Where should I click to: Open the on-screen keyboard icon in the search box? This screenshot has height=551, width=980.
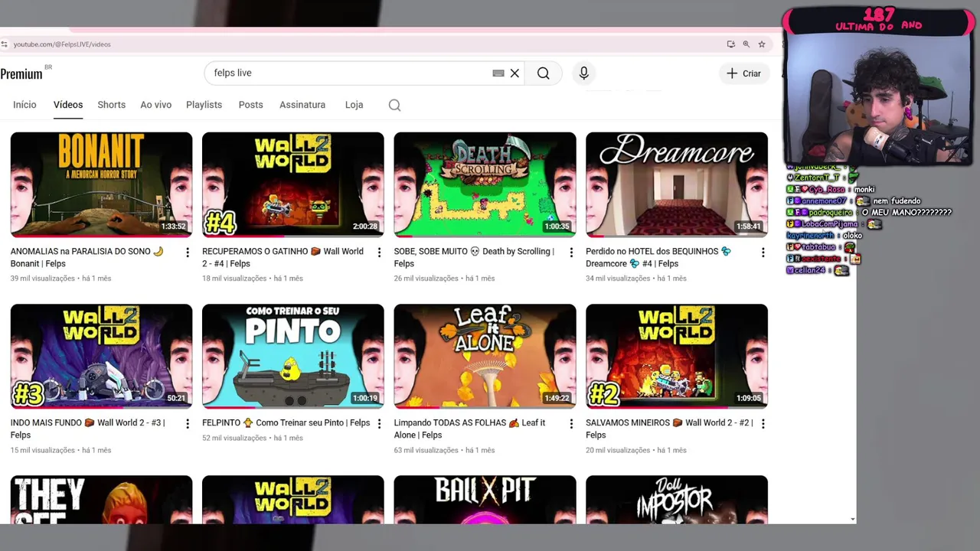coord(498,73)
